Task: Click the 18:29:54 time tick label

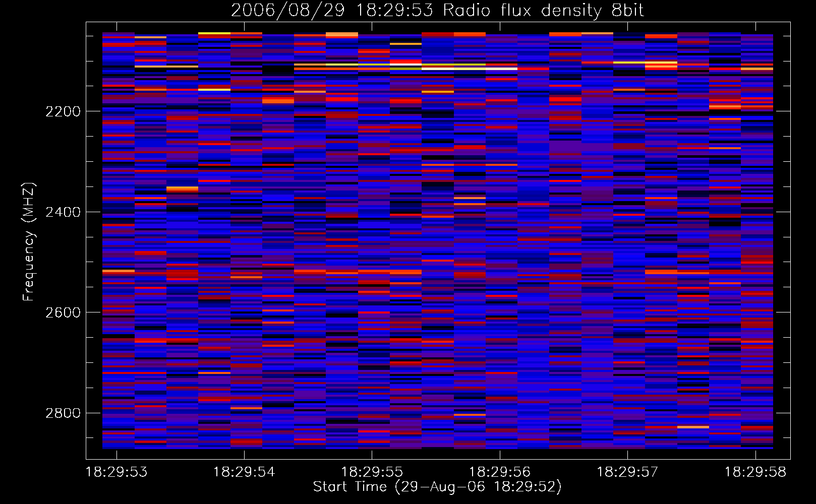Action: pyautogui.click(x=244, y=472)
